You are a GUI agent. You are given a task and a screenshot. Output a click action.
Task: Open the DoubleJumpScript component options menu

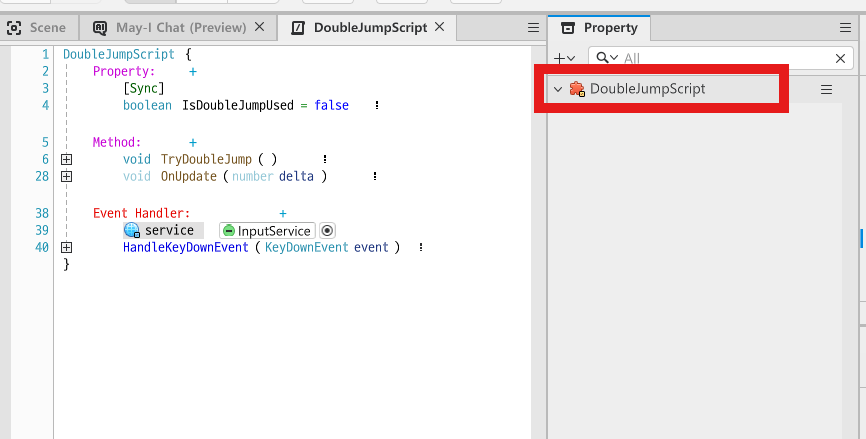(826, 89)
